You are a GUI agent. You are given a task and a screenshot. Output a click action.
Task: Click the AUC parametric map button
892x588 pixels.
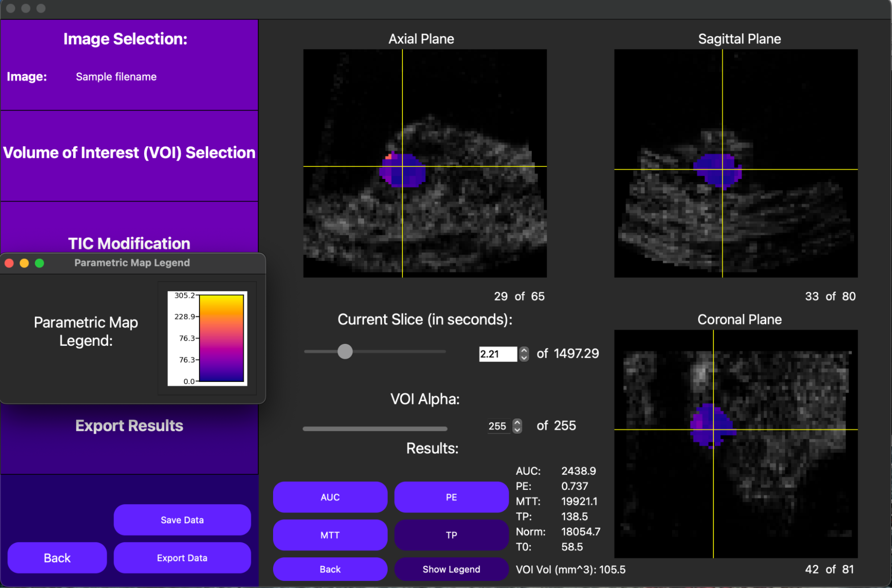click(330, 497)
